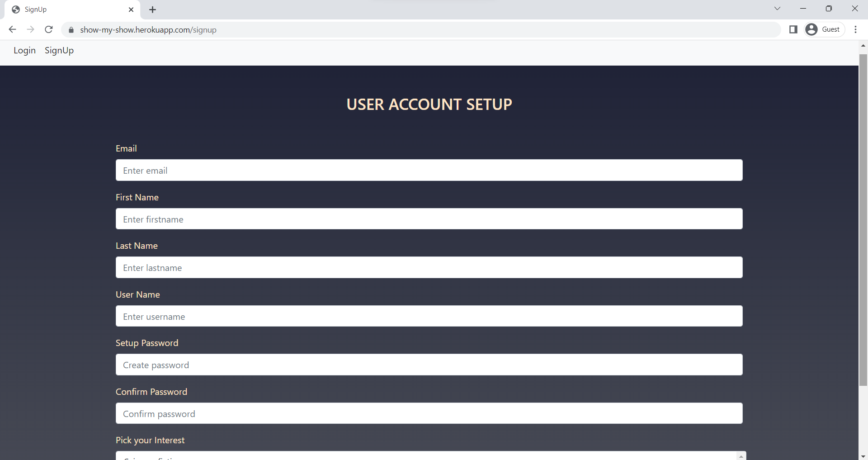Image resolution: width=868 pixels, height=460 pixels.
Task: Click the Create password field
Action: coord(429,365)
